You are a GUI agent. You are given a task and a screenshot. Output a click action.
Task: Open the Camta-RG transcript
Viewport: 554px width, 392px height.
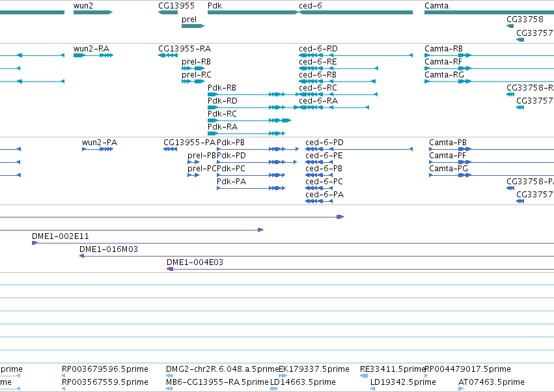[x=444, y=75]
